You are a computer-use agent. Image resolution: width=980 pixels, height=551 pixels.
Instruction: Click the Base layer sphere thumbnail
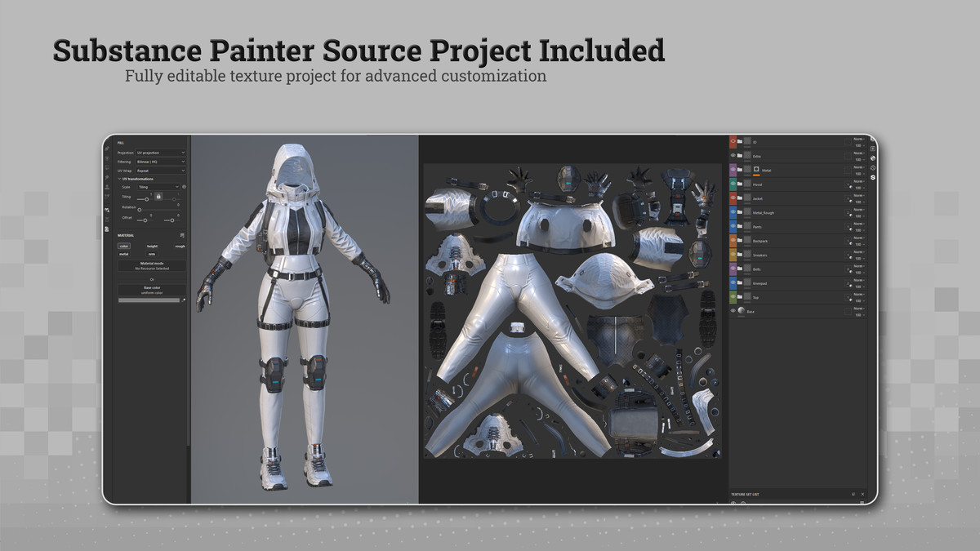click(742, 310)
